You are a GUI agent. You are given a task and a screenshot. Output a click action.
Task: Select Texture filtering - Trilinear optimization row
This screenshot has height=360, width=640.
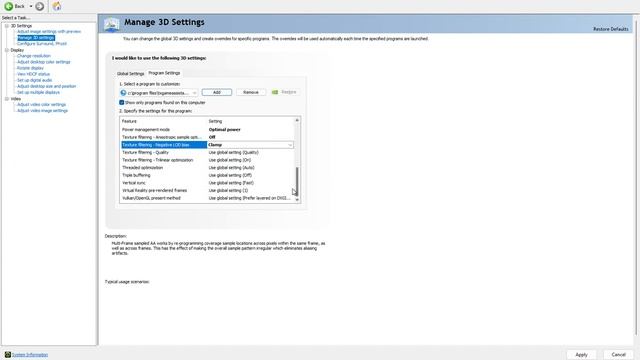pyautogui.click(x=207, y=160)
